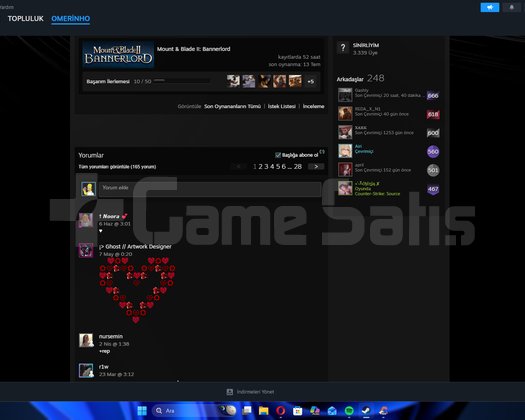Viewport: 525px width, 420px height.
Task: Click the Steam taskbar icon
Action: 366,411
